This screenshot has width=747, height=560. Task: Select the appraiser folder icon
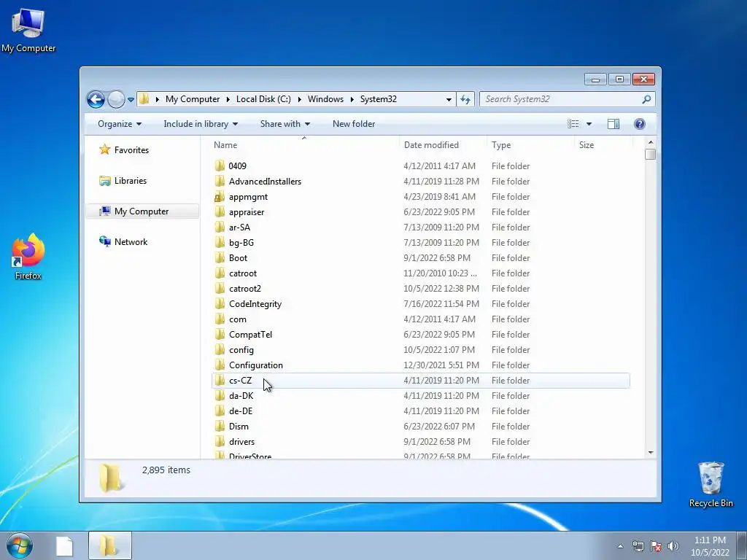tap(220, 212)
